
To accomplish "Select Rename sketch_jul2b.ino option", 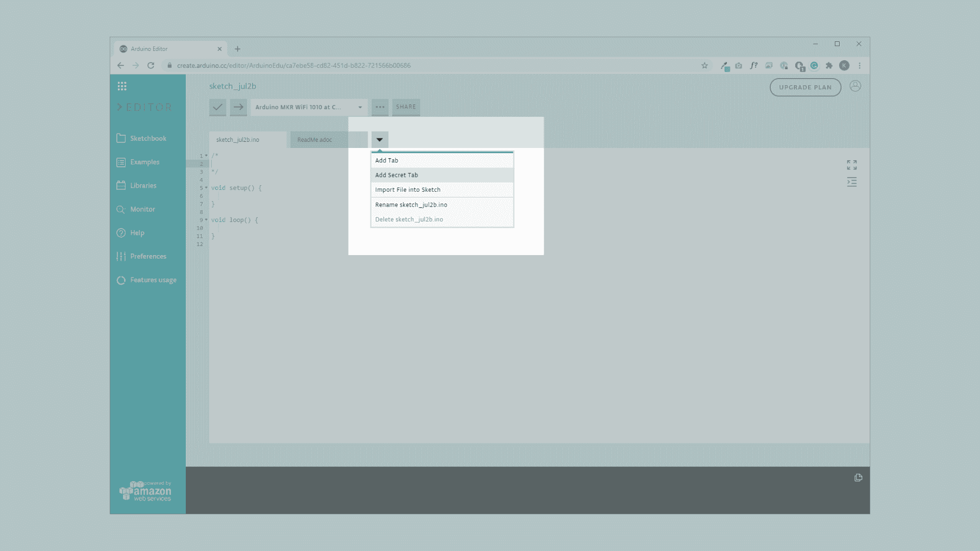I will pyautogui.click(x=411, y=205).
